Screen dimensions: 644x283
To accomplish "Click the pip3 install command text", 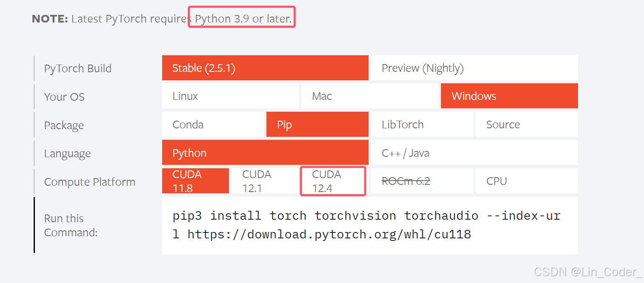I will coord(366,225).
